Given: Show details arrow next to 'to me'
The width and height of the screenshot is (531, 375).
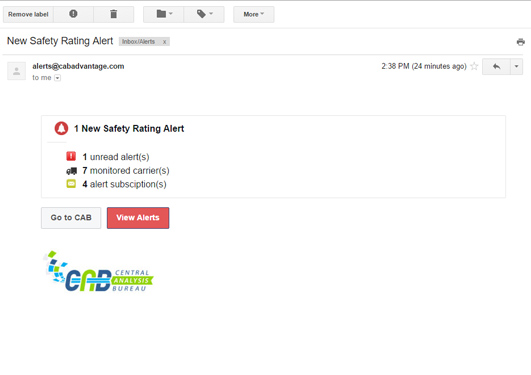Looking at the screenshot, I should tap(58, 78).
